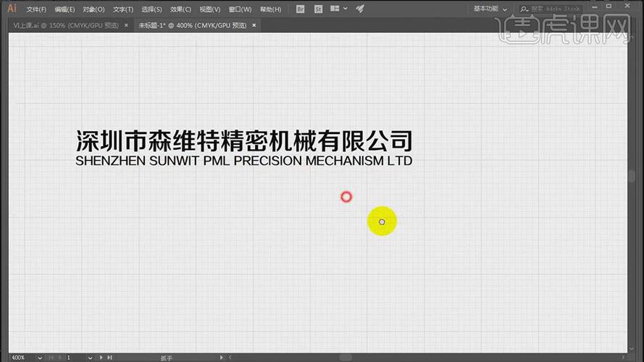Open the 文件(F) menu
Screen dimensions: 644x362
pos(36,9)
